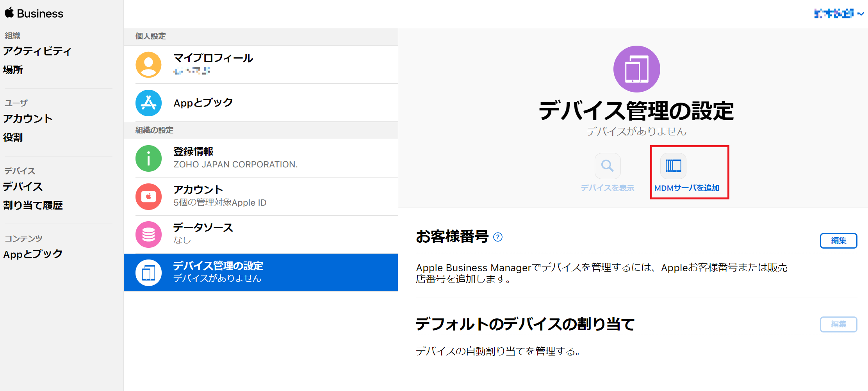Click デバイス in the sidebar
This screenshot has height=391, width=868.
tap(22, 187)
